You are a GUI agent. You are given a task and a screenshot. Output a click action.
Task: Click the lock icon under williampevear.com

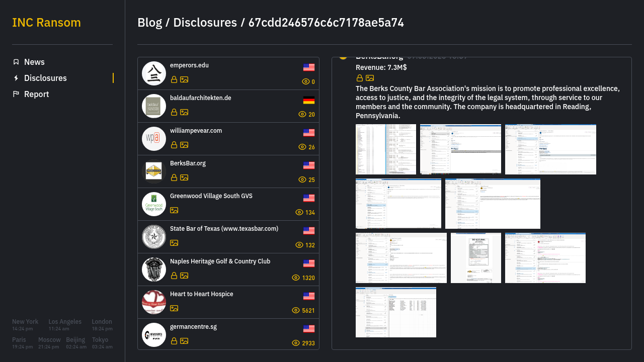click(x=174, y=145)
